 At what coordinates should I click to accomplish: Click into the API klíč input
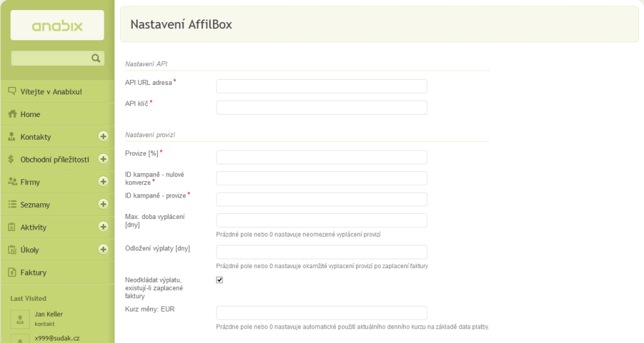pyautogui.click(x=321, y=108)
